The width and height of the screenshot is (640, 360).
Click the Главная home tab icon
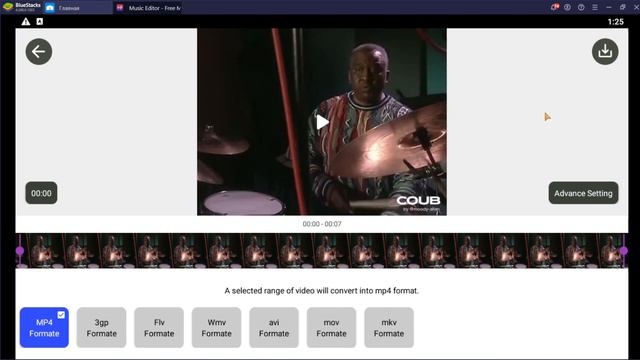[x=50, y=8]
